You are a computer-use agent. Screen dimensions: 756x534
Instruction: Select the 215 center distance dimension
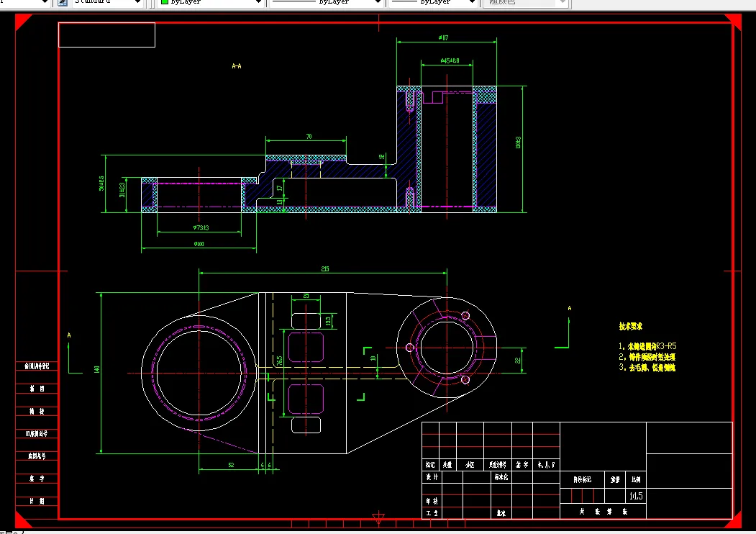(x=325, y=268)
